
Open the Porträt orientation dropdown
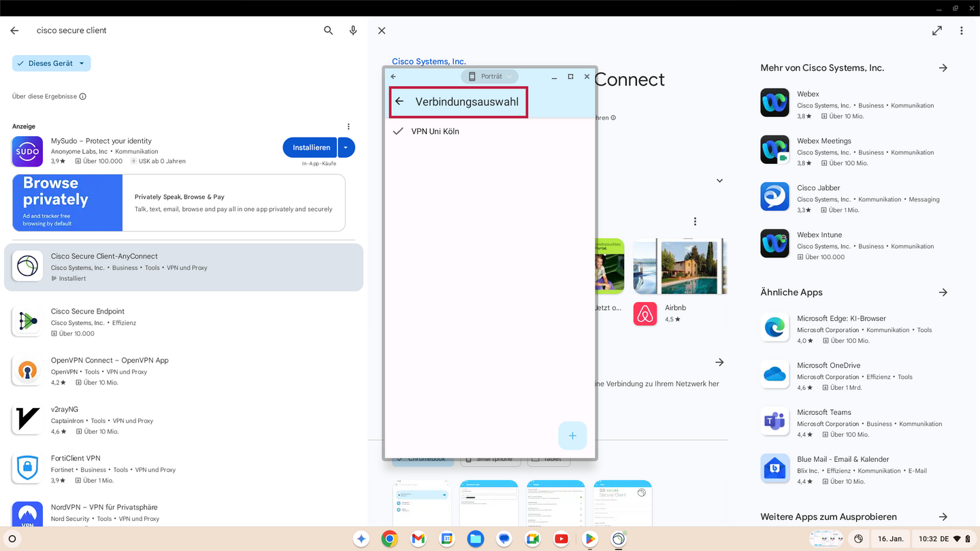[x=489, y=76]
